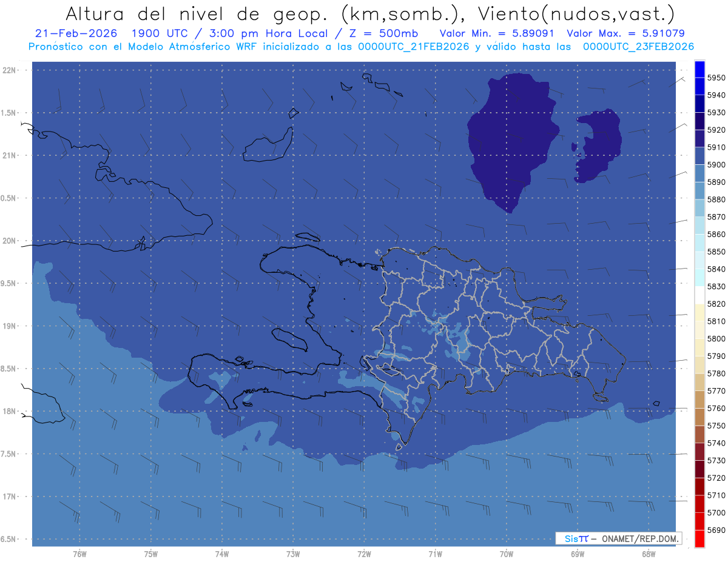
Task: Click the bright blue swatch above 5950
Action: coord(699,69)
